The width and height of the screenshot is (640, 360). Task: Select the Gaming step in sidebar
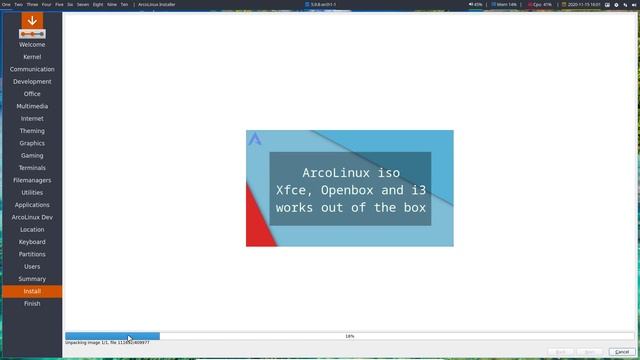[32, 156]
